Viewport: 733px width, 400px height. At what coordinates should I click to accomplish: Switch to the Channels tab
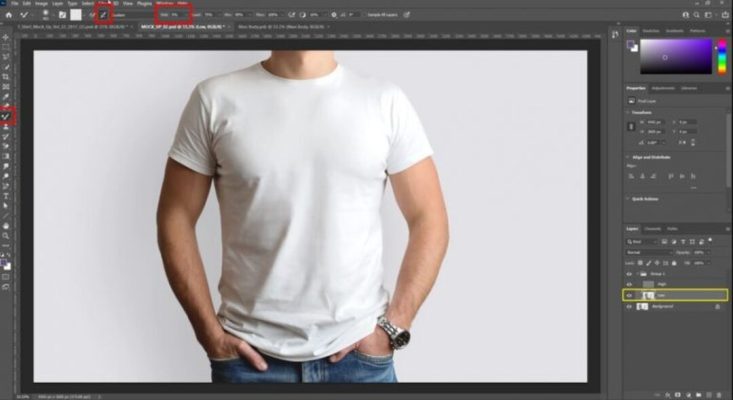coord(653,229)
